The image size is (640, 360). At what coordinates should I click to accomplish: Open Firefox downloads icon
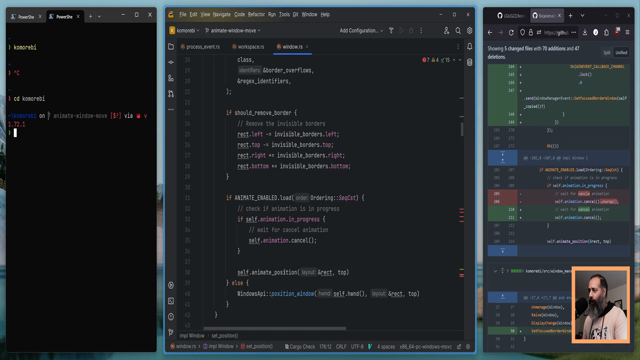coord(585,32)
